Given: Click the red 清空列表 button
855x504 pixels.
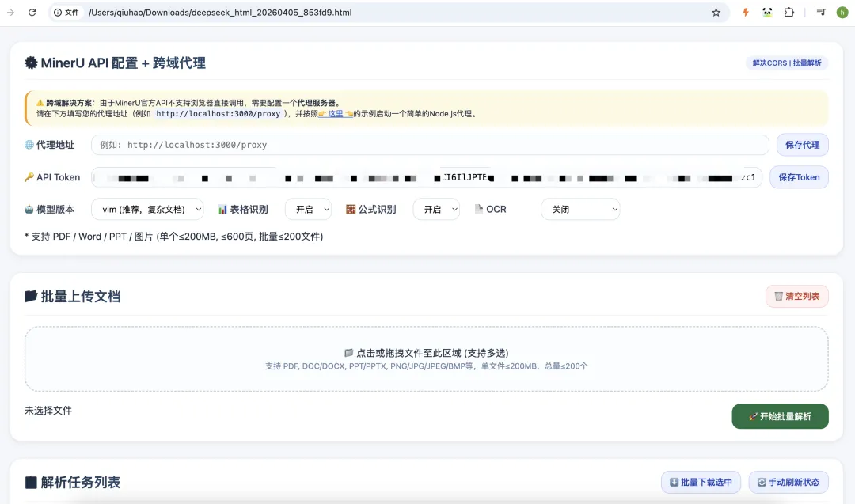Looking at the screenshot, I should coord(796,297).
